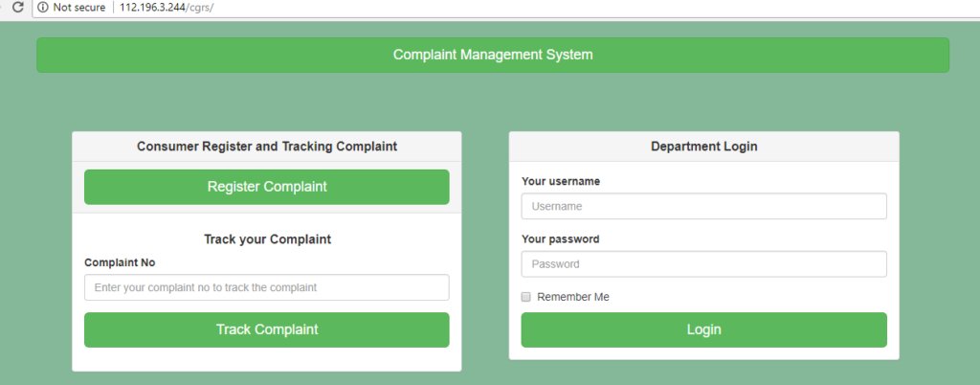This screenshot has height=385, width=980.
Task: Tick the Remember Me checkbox
Action: tap(526, 297)
